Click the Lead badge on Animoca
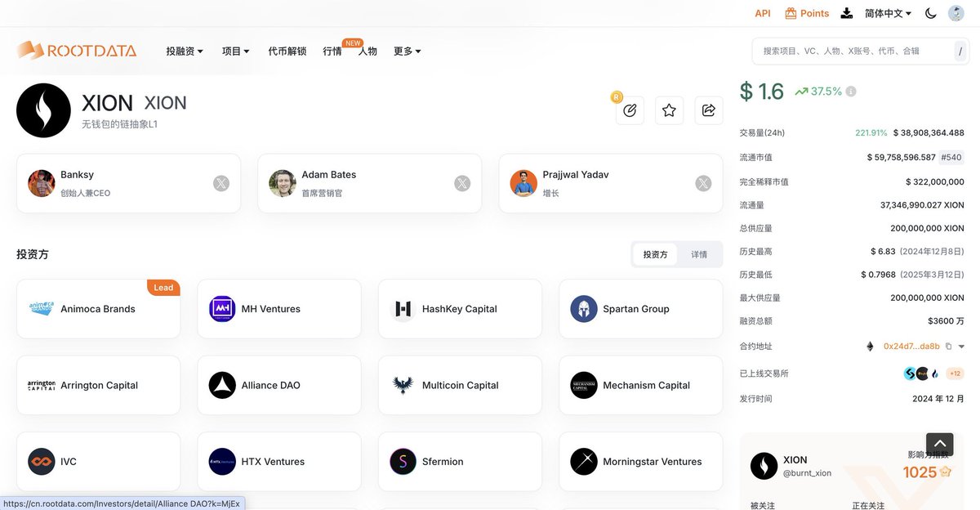 (x=163, y=287)
